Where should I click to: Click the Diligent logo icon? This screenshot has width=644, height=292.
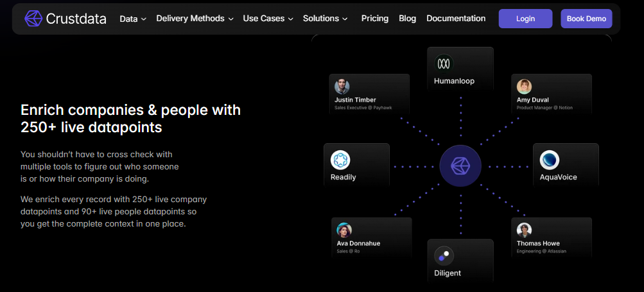pos(444,256)
